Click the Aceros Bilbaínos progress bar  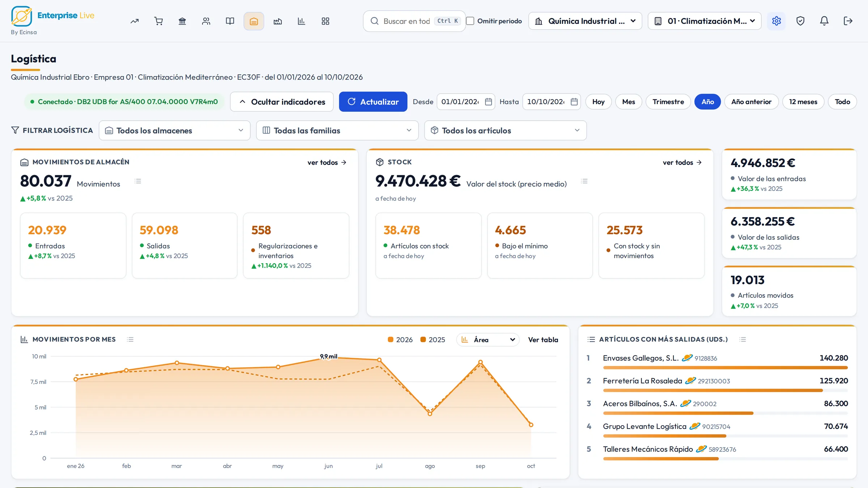[726, 413]
